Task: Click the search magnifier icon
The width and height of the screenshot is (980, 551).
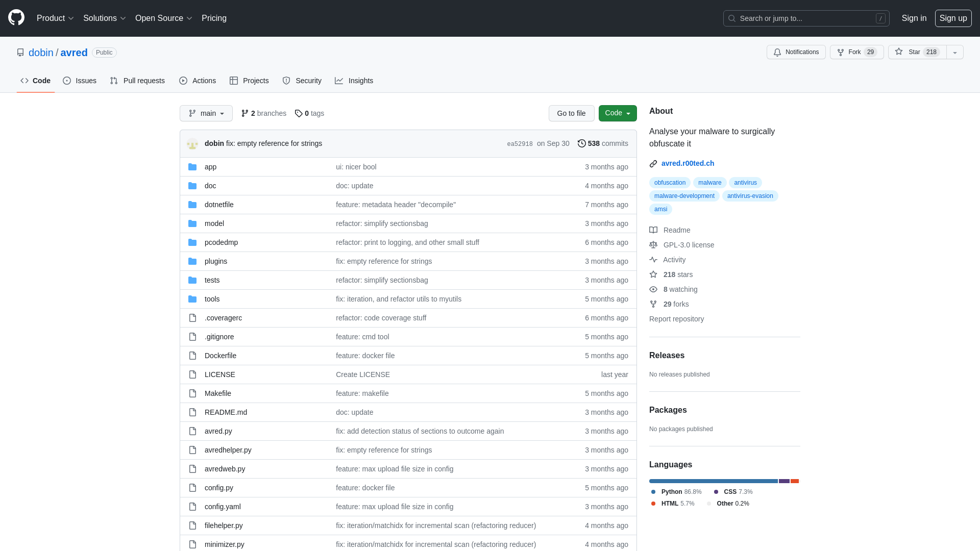Action: (x=732, y=18)
